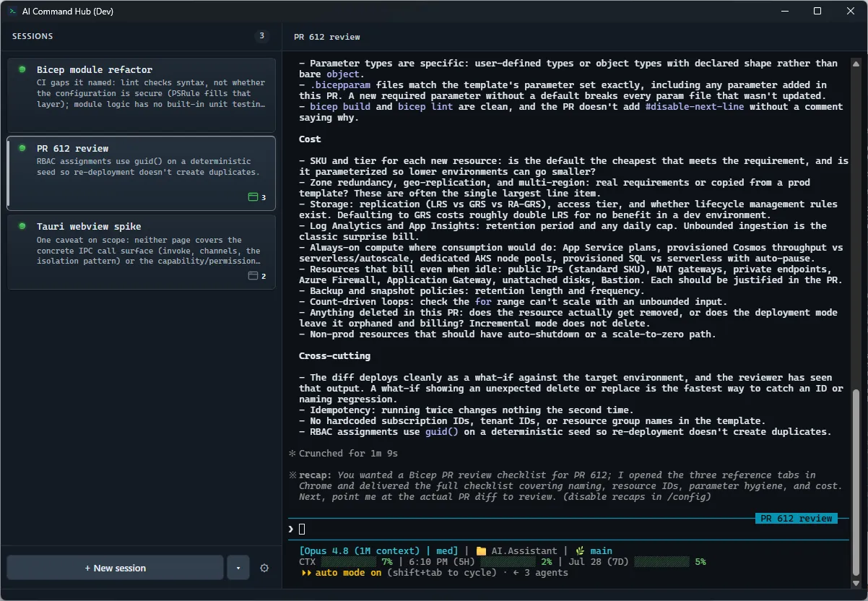This screenshot has height=601, width=868.
Task: Click the sessions count badge showing 3
Action: pyautogui.click(x=261, y=36)
